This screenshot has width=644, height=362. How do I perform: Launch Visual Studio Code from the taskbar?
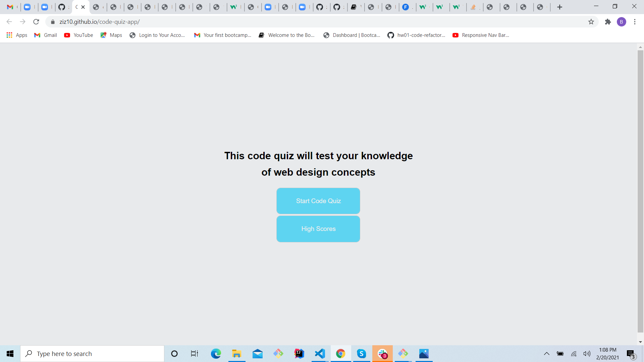click(x=320, y=354)
